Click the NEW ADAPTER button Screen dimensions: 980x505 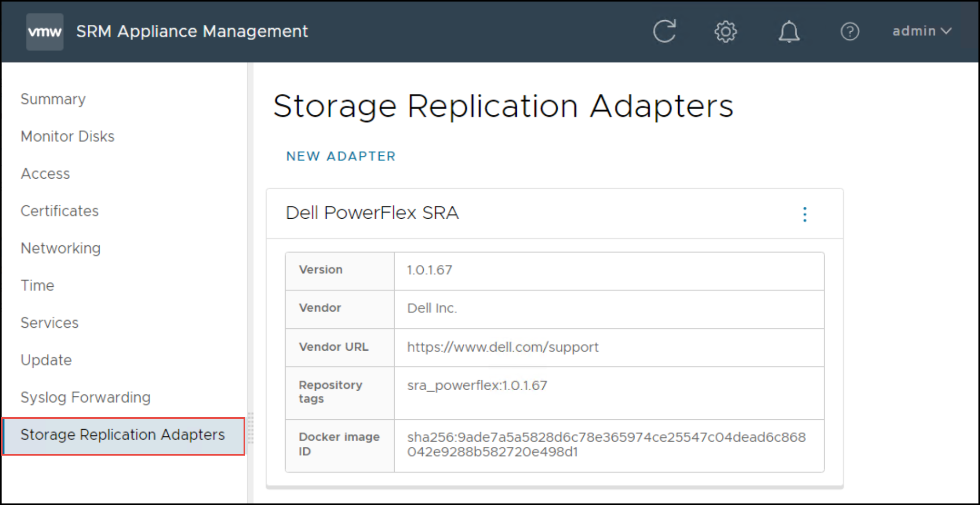(x=341, y=156)
